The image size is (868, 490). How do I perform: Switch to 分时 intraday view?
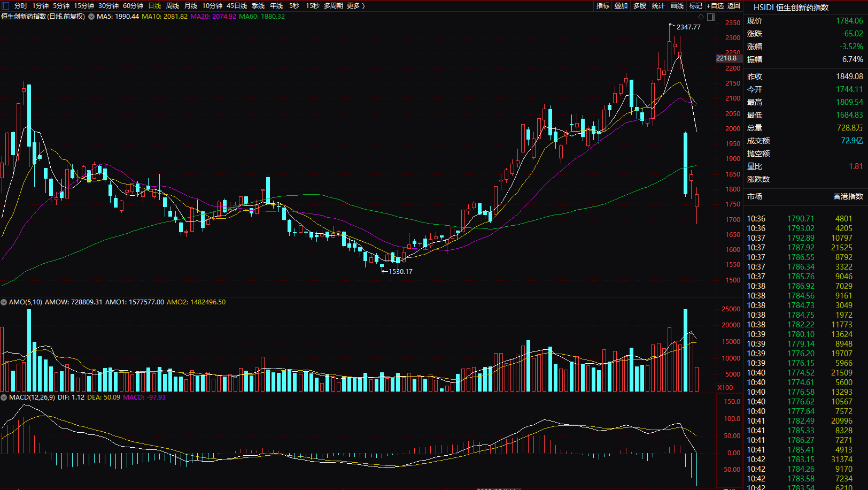(x=20, y=6)
